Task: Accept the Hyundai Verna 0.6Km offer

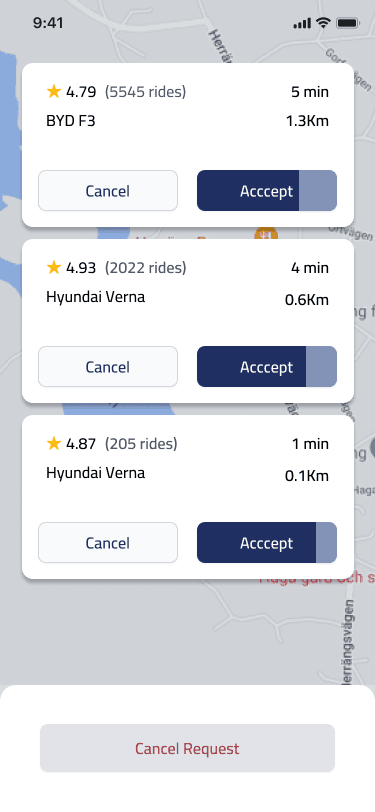Action: click(x=267, y=367)
